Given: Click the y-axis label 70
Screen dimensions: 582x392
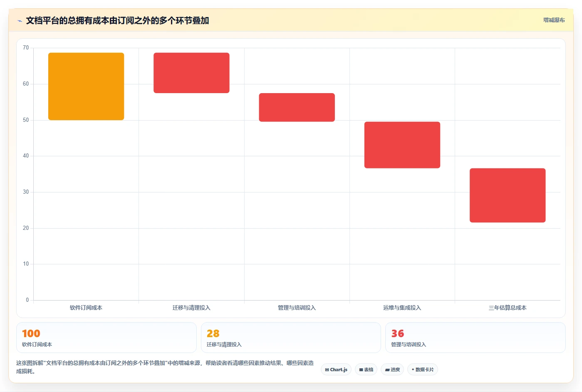Looking at the screenshot, I should coord(26,48).
